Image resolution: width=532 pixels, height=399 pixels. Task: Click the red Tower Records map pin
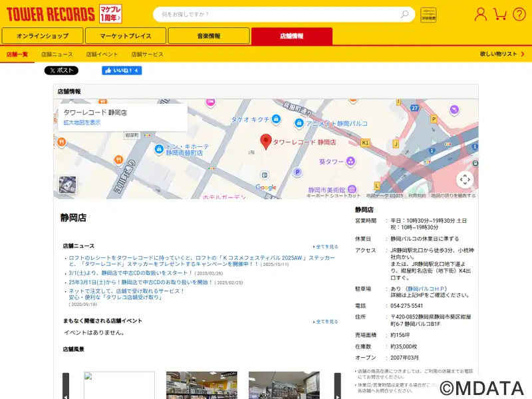(265, 142)
